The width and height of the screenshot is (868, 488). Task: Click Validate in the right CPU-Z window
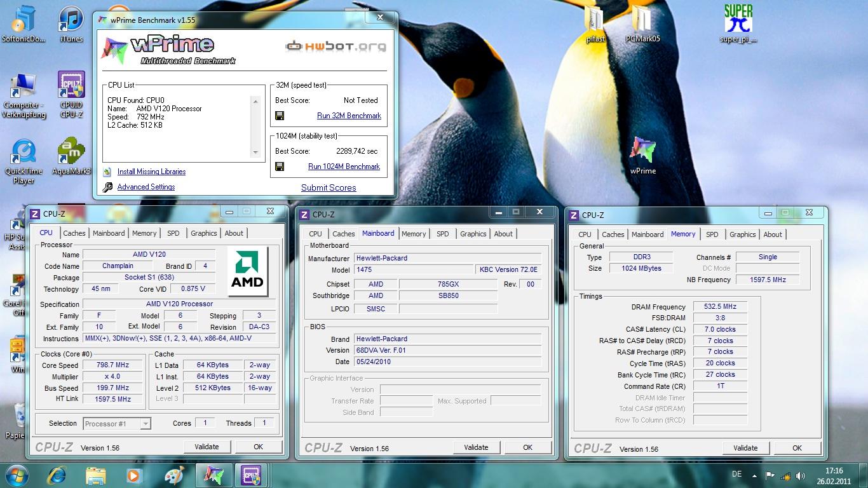click(745, 448)
